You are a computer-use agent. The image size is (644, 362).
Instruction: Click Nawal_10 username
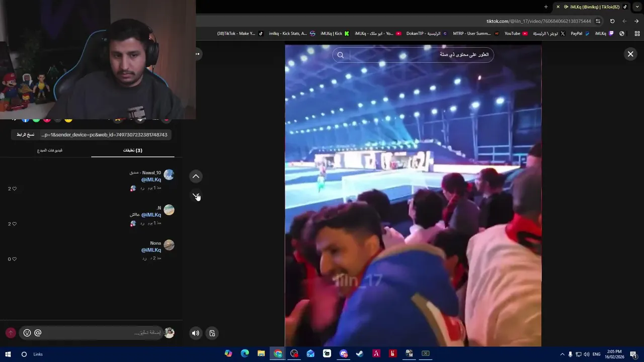click(x=151, y=172)
